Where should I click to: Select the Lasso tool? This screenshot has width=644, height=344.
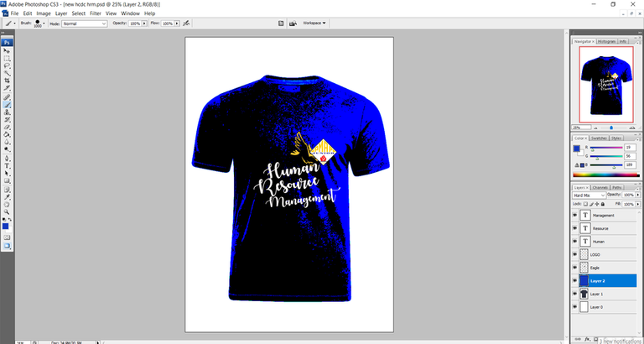click(7, 65)
